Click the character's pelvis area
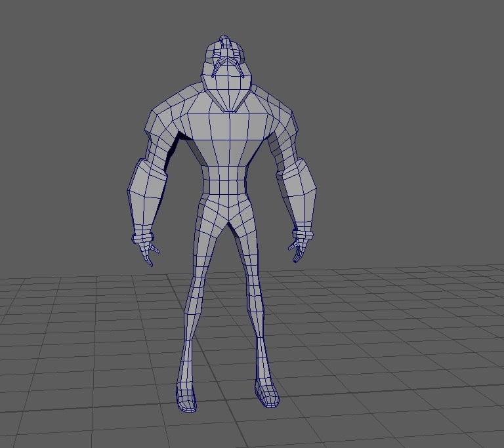Screen dimensions: 504x448 (228, 209)
